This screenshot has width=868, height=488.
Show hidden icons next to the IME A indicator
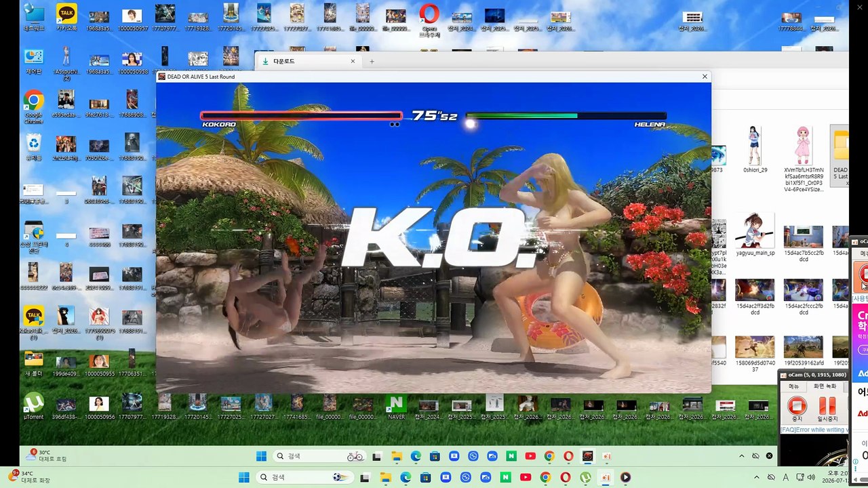click(x=756, y=478)
